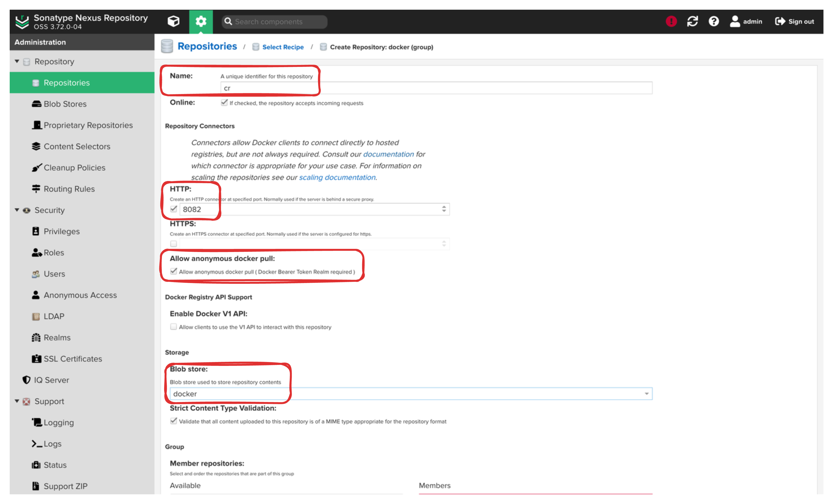The width and height of the screenshot is (833, 504).
Task: Click the Routing Rules signpost icon
Action: tap(36, 189)
